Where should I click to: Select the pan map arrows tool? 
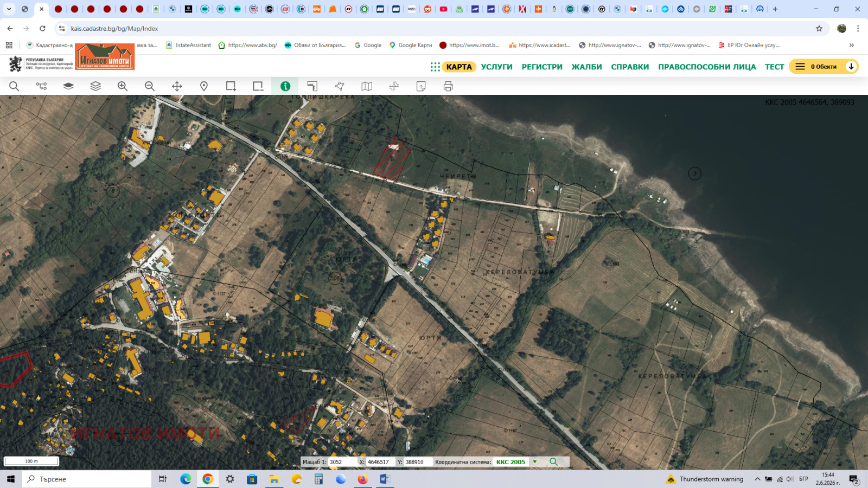[x=177, y=86]
